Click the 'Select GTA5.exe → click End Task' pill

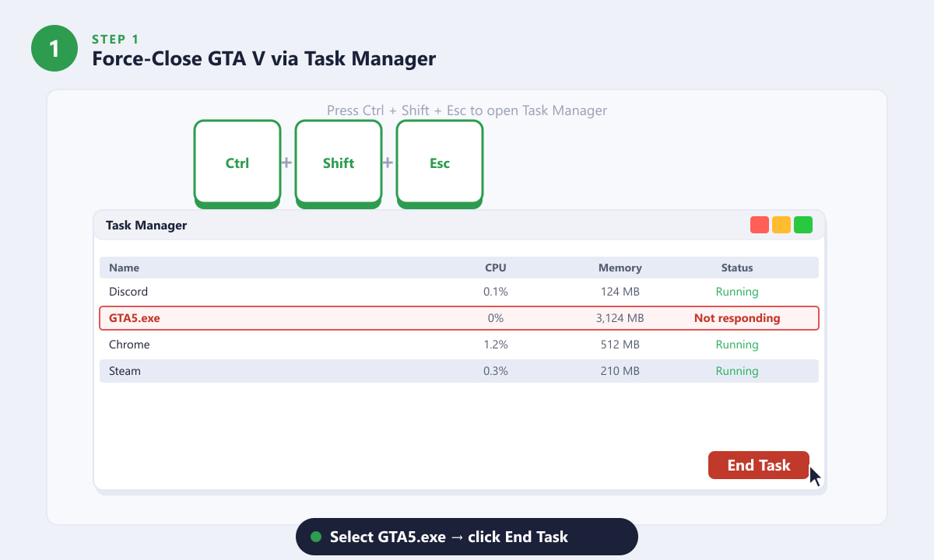click(467, 537)
